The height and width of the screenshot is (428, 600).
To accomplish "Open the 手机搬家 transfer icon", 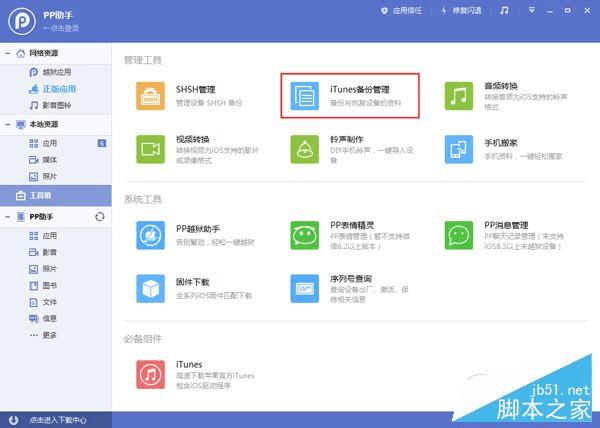I will 459,149.
